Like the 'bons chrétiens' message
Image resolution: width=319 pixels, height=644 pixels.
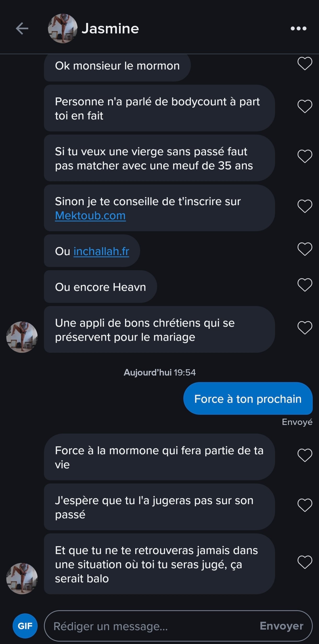tap(305, 328)
